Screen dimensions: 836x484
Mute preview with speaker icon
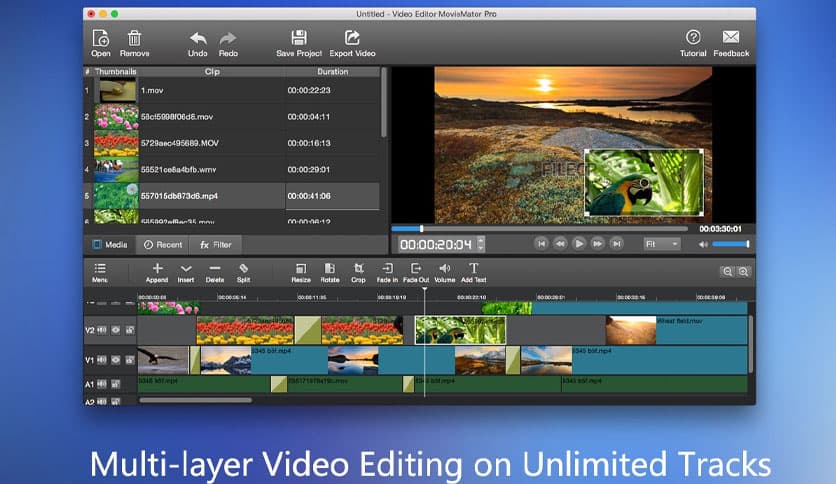coord(703,244)
